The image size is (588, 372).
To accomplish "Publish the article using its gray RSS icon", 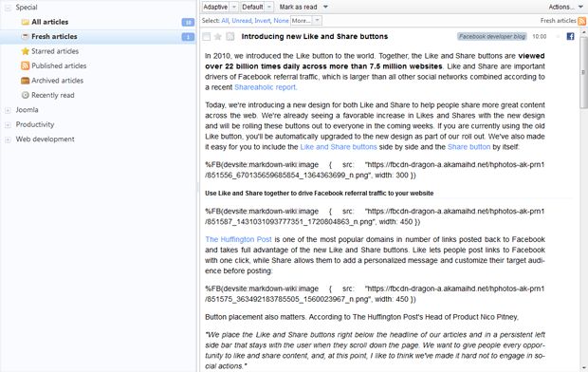I will pos(230,36).
